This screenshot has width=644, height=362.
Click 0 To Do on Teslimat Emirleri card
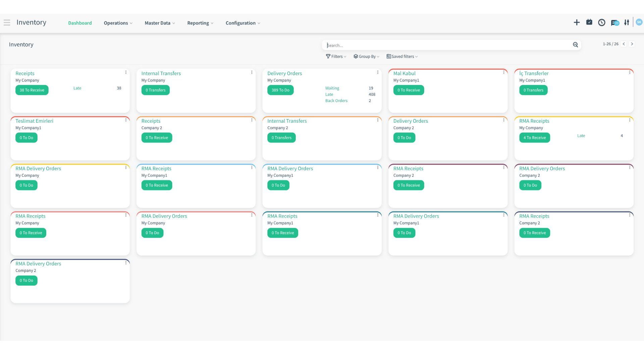(26, 138)
